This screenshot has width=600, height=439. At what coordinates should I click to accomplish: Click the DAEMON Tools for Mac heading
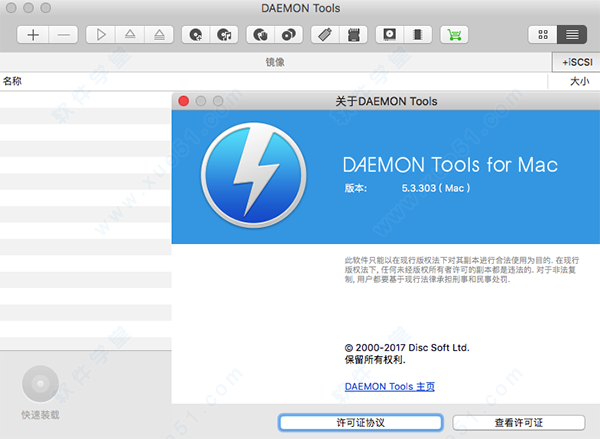pyautogui.click(x=450, y=165)
